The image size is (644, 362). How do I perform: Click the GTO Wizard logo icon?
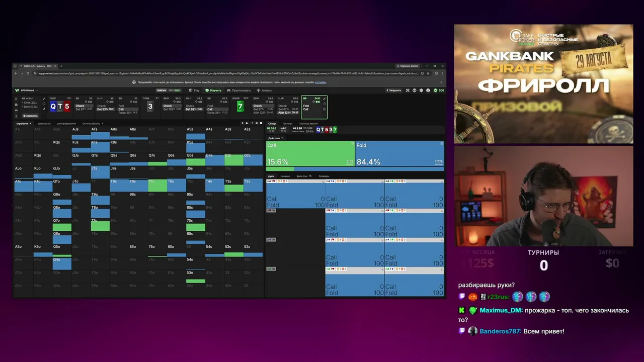point(17,90)
